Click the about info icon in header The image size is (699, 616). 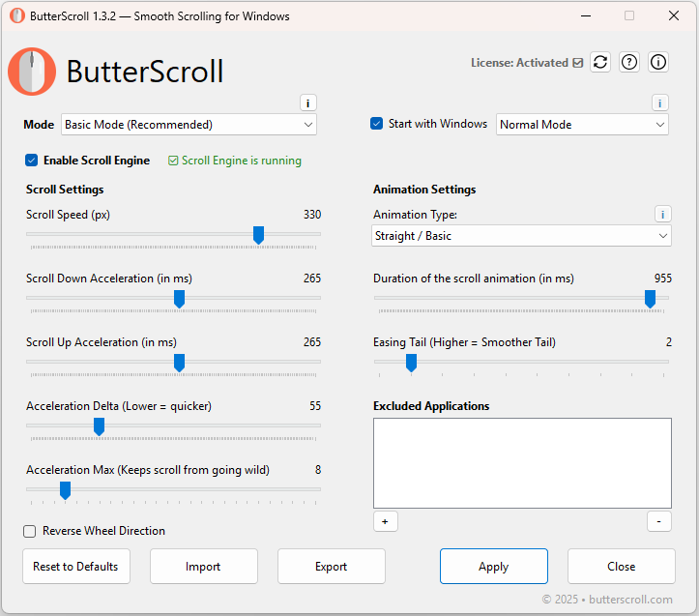point(658,62)
